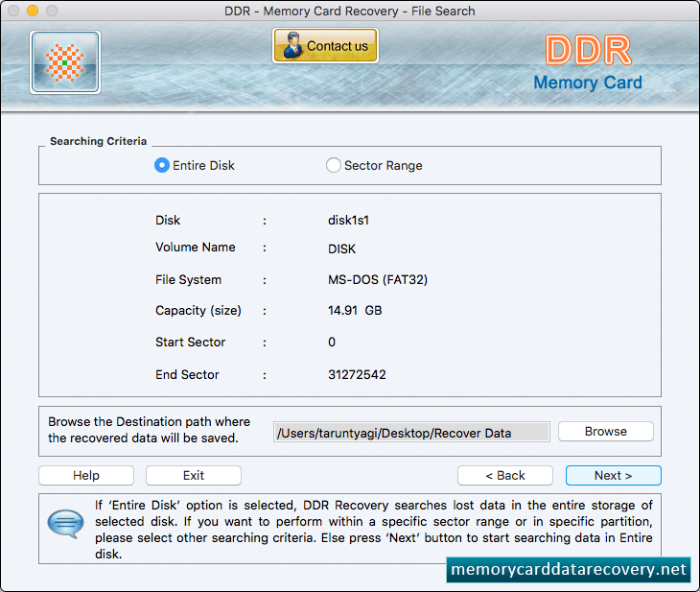This screenshot has height=592, width=700.
Task: Click the End Sector value 31272542
Action: [357, 374]
